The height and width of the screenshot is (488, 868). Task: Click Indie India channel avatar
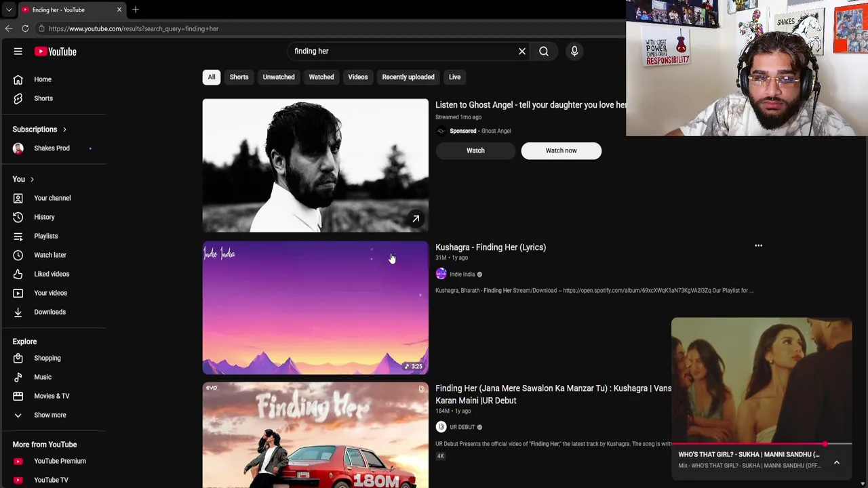pyautogui.click(x=441, y=274)
